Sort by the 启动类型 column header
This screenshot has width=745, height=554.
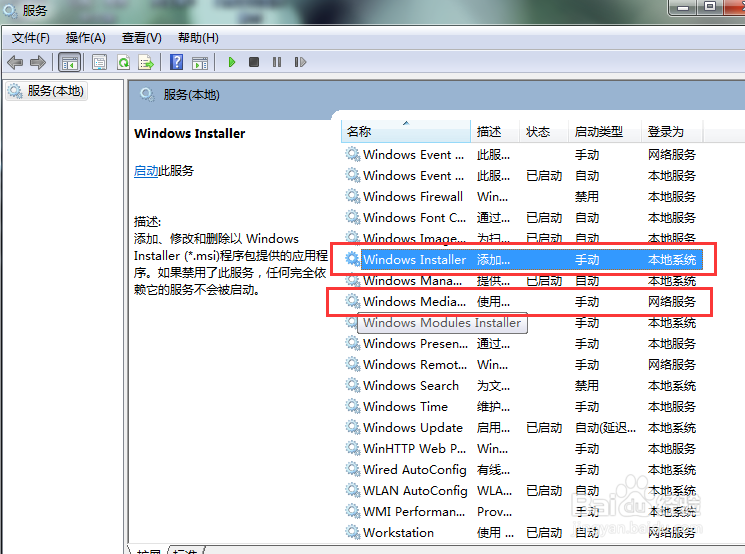pyautogui.click(x=605, y=132)
